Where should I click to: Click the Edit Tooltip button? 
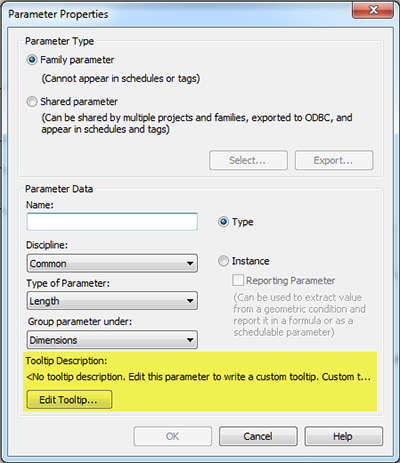[x=69, y=400]
